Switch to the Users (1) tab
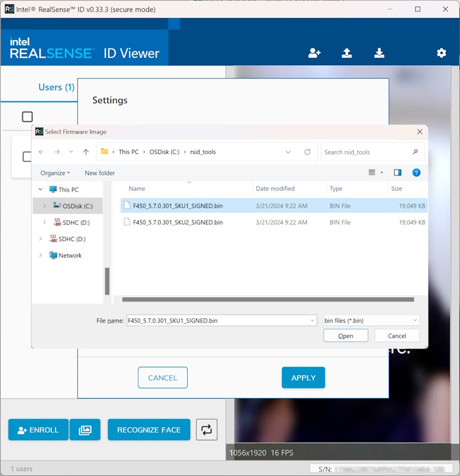Viewport: 460px width, 476px height. (x=56, y=87)
